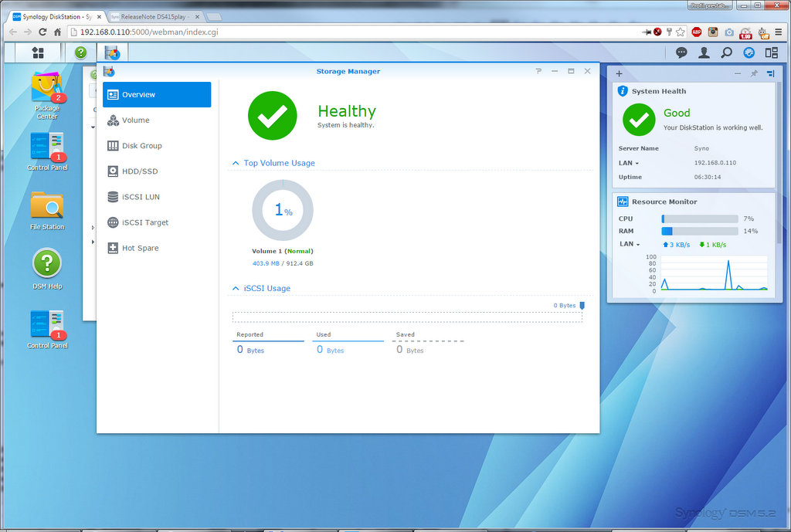This screenshot has height=532, width=791.
Task: Switch to Synology DiskStation browser tab
Action: point(57,17)
